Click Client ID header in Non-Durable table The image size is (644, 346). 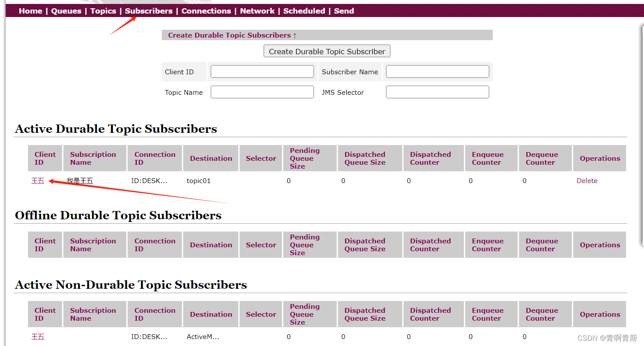click(x=45, y=314)
